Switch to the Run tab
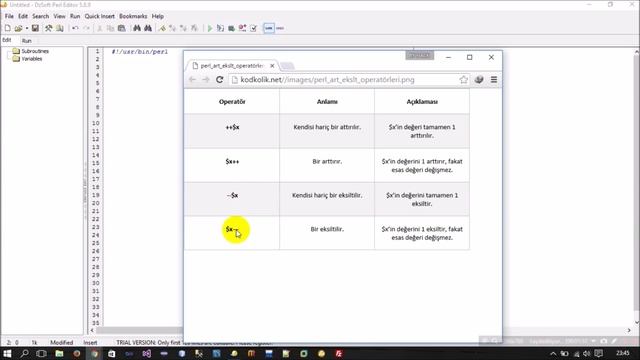Viewport: 640px width, 360px height. pos(27,40)
